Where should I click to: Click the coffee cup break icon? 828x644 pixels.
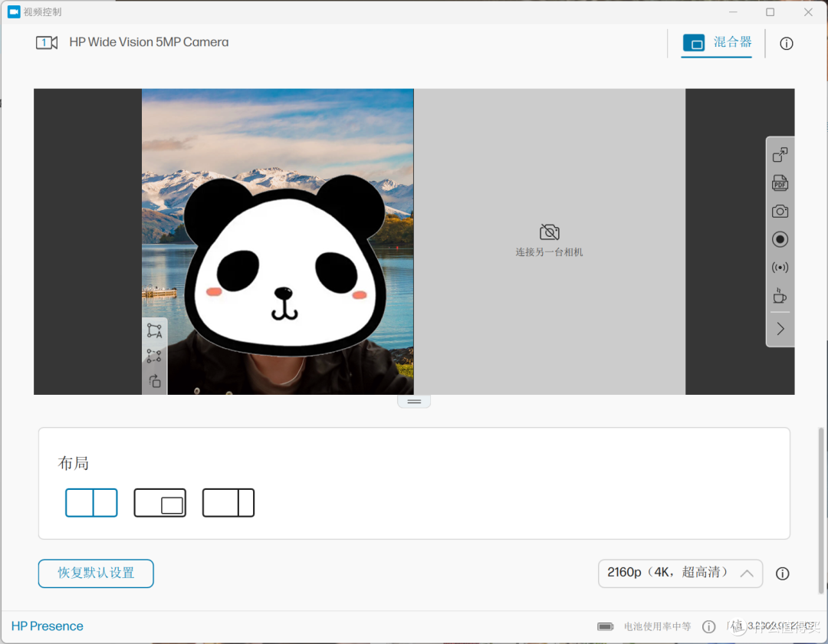click(780, 296)
